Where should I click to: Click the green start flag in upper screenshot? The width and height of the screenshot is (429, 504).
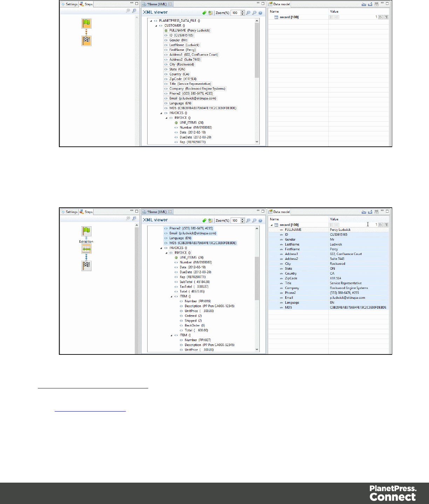point(86,24)
